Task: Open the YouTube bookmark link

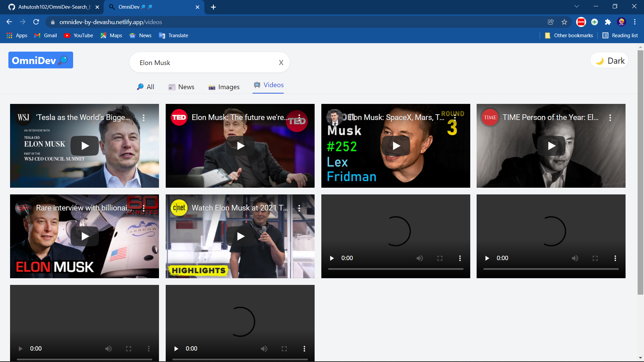Action: [78, 35]
